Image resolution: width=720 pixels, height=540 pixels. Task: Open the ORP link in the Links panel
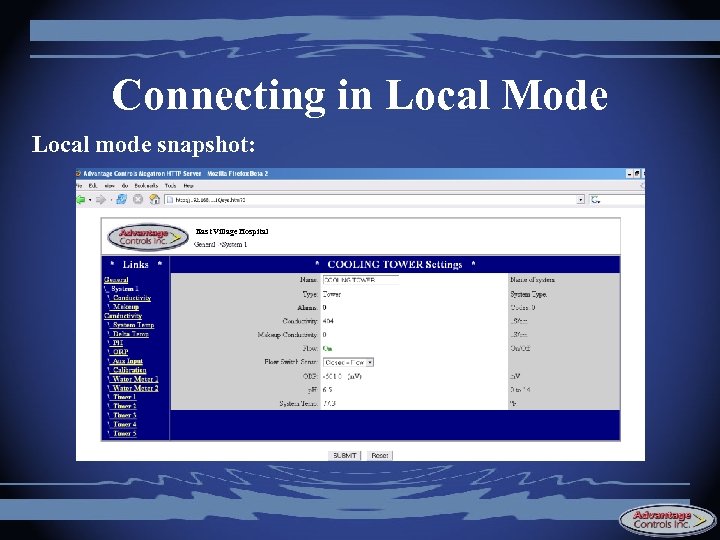click(x=120, y=352)
